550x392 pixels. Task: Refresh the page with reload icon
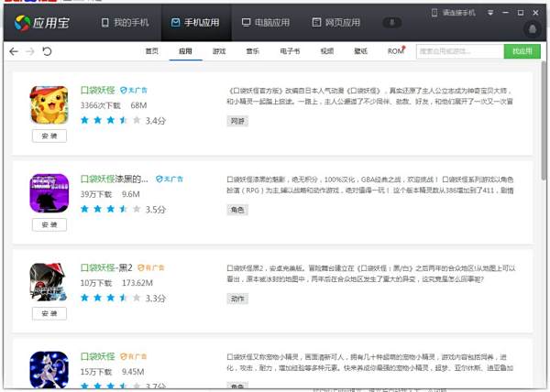tap(47, 51)
